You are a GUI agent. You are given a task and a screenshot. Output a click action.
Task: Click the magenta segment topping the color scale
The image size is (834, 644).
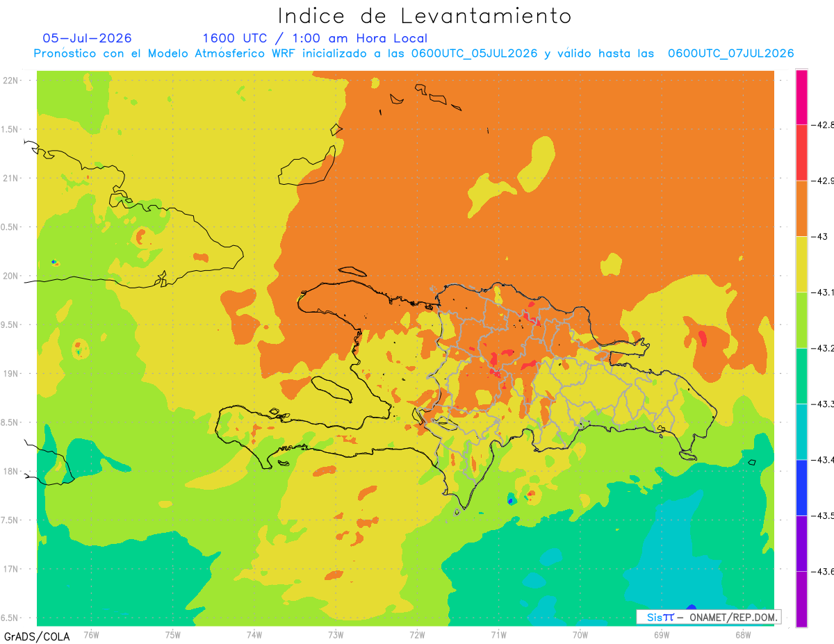coord(801,97)
